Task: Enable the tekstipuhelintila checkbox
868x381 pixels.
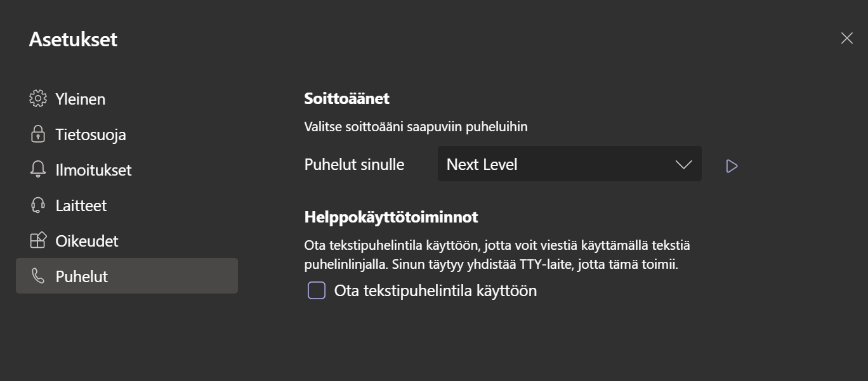Action: pyautogui.click(x=317, y=291)
